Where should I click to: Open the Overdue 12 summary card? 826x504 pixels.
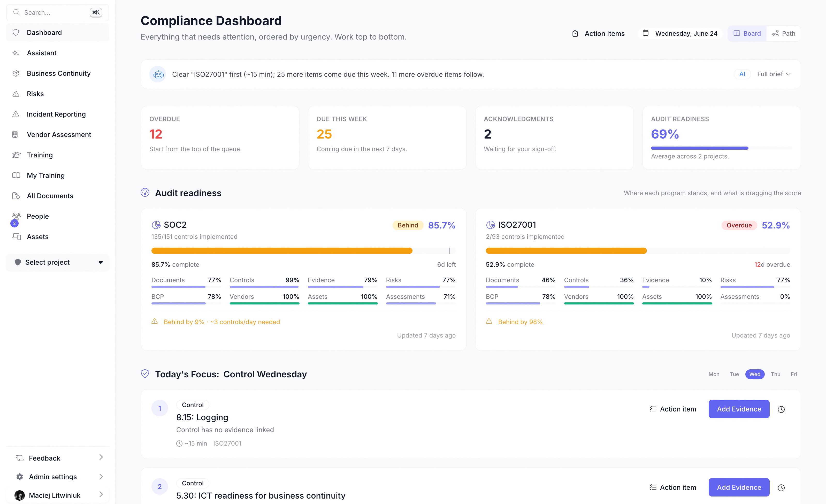pos(220,138)
